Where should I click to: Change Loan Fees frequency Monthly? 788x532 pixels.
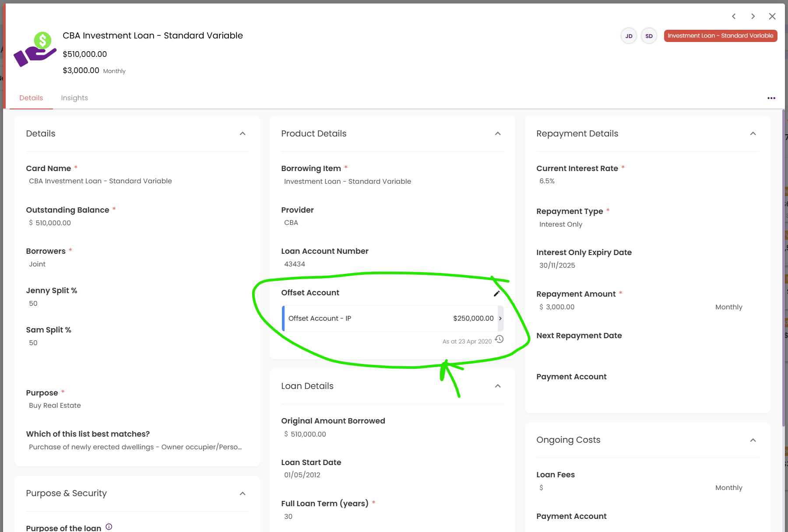tap(729, 488)
